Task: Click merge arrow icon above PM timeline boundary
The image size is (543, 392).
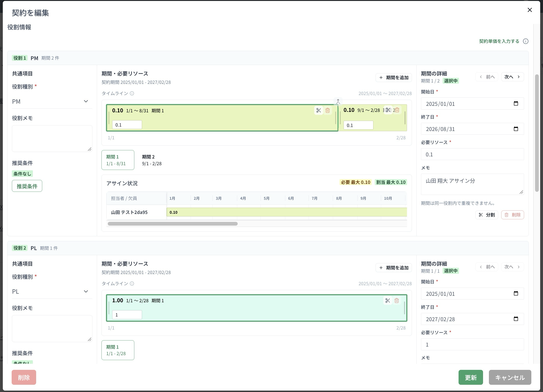Action: coord(338,102)
